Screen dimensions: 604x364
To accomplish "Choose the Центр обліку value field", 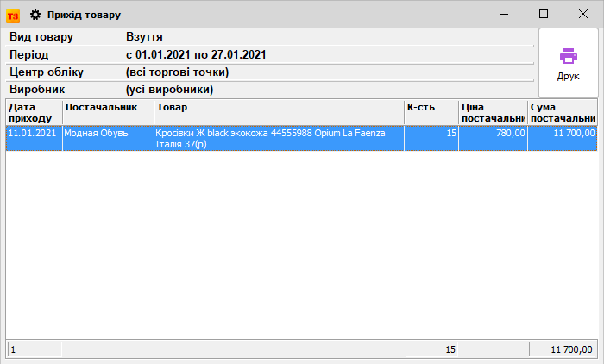I will (177, 72).
